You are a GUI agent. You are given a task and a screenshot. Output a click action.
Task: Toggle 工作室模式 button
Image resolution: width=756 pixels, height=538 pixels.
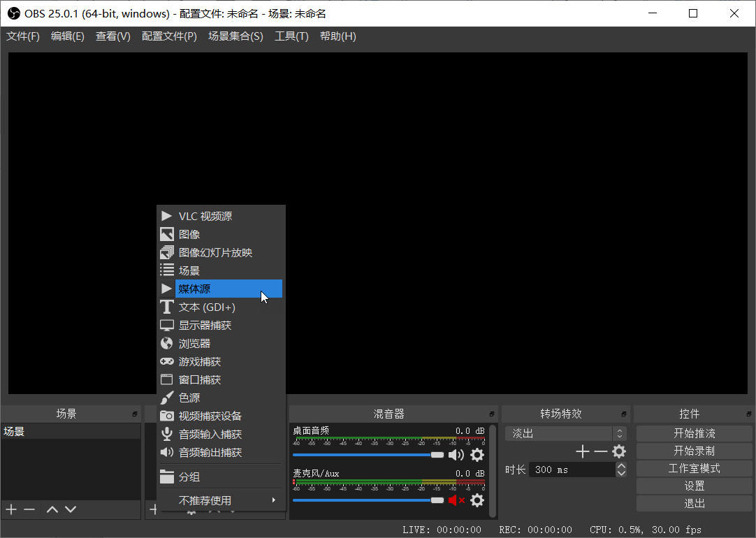click(695, 468)
